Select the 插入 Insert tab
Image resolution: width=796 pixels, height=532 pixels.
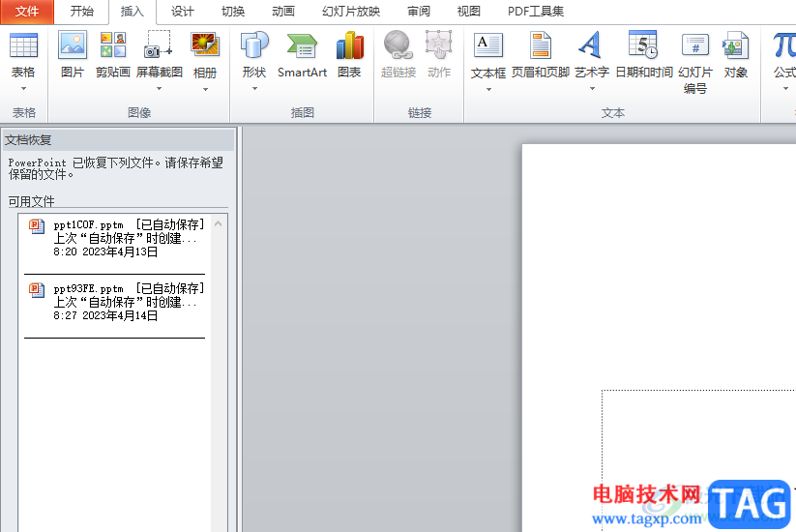tap(132, 12)
